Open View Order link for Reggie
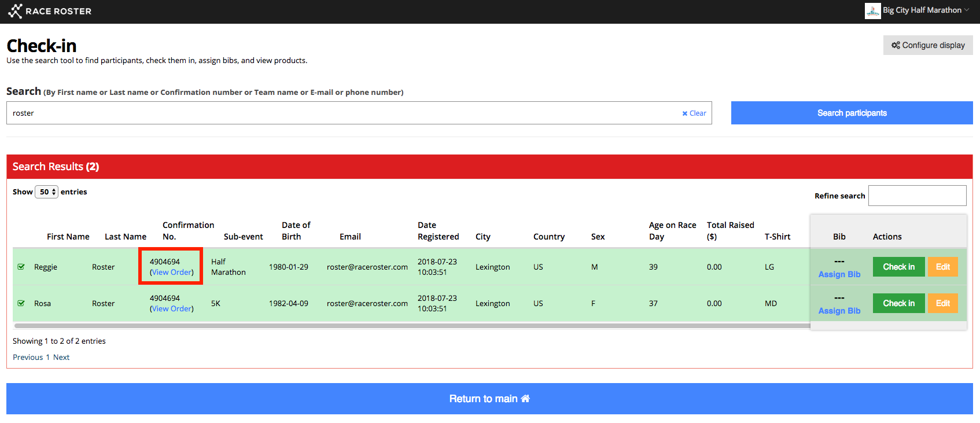The height and width of the screenshot is (423, 980). [172, 273]
